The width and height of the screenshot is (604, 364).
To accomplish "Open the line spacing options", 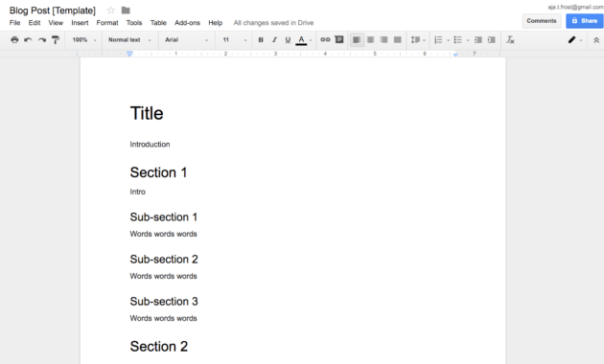I will pos(418,39).
